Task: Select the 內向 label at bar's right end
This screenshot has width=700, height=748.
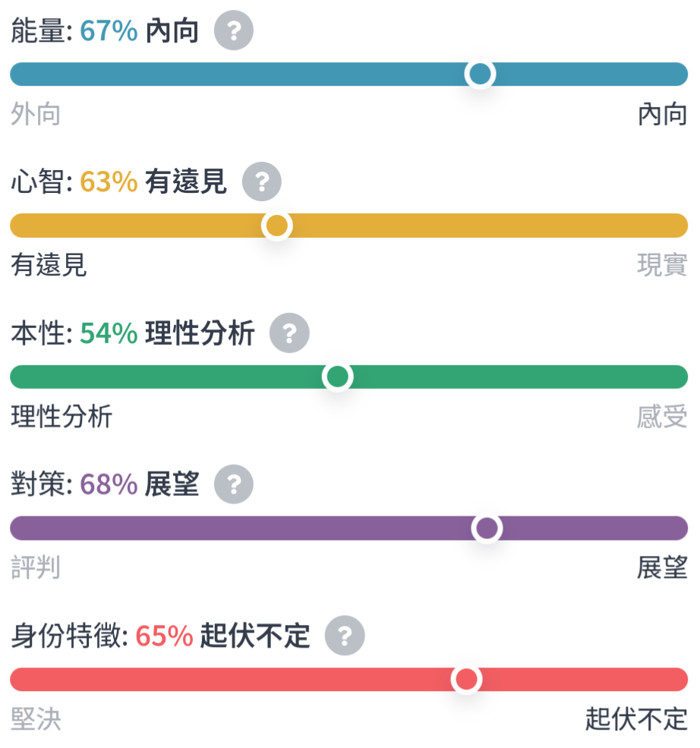Action: pos(662,115)
